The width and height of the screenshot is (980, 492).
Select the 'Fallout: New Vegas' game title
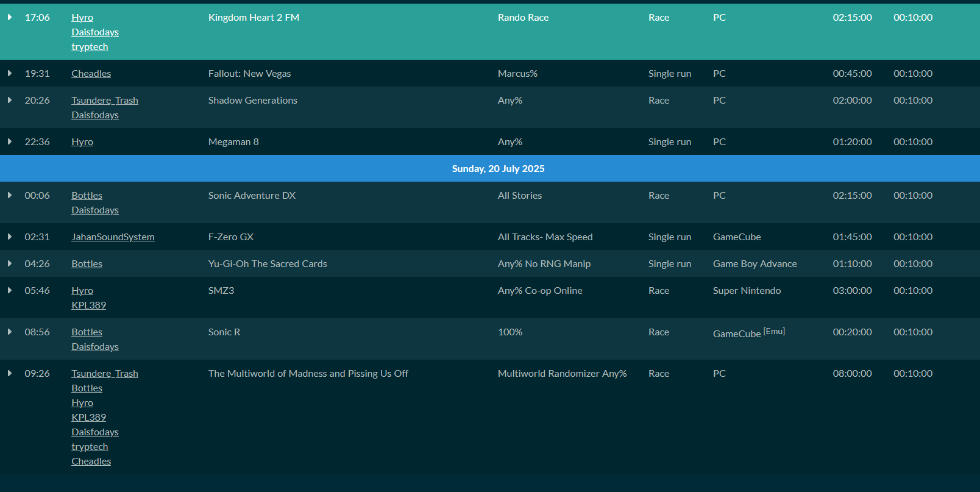pyautogui.click(x=249, y=74)
